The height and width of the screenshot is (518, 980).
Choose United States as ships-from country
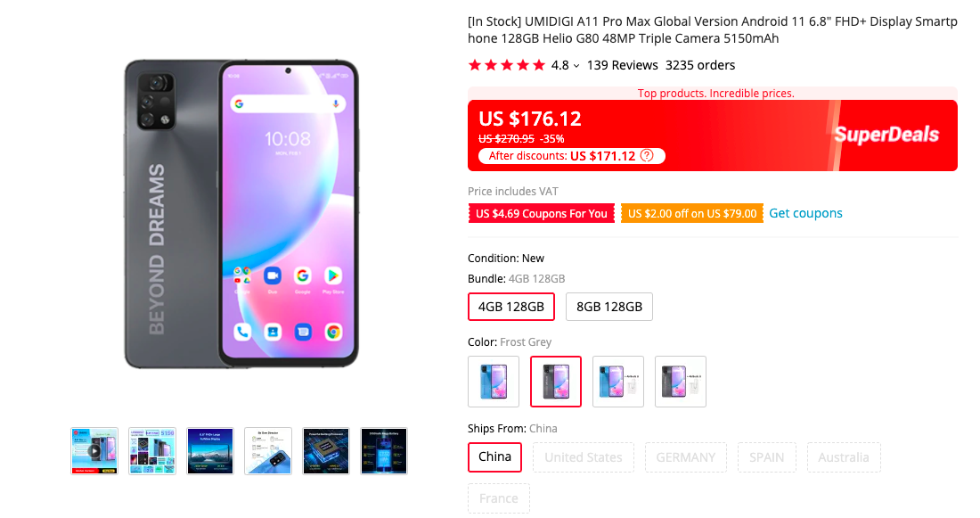click(x=583, y=456)
